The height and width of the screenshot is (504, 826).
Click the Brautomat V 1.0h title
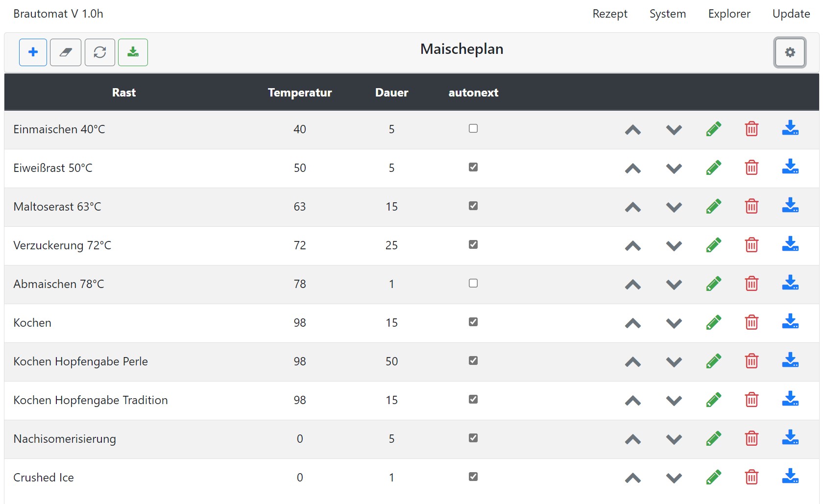pyautogui.click(x=58, y=14)
